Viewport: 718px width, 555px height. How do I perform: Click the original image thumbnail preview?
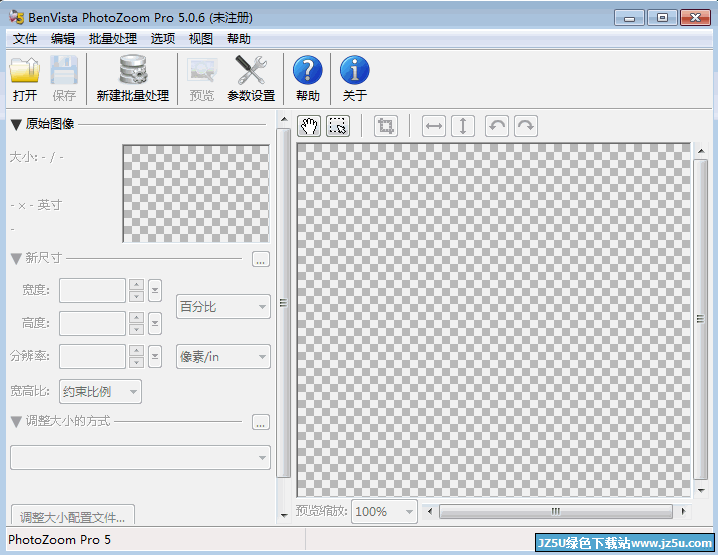click(x=196, y=194)
